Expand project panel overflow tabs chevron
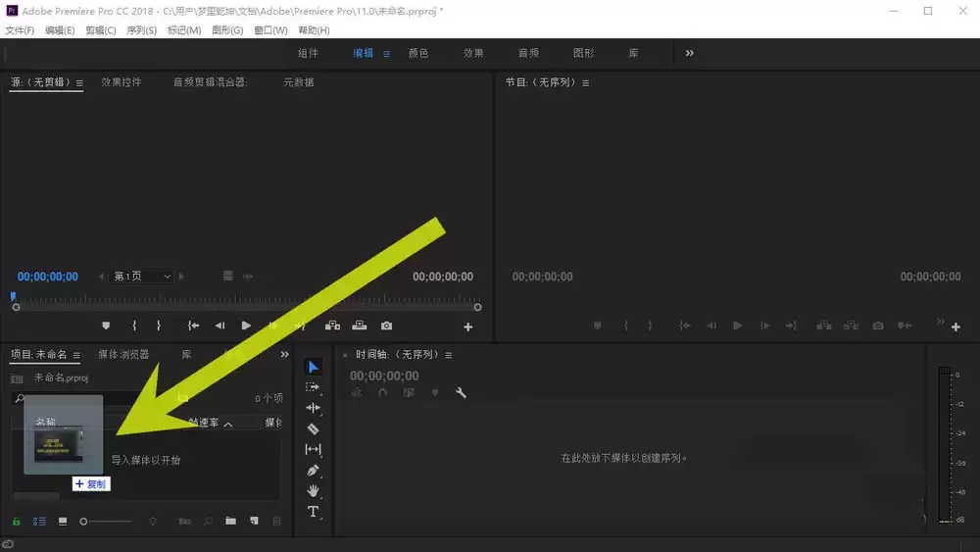The width and height of the screenshot is (980, 552). [x=284, y=355]
